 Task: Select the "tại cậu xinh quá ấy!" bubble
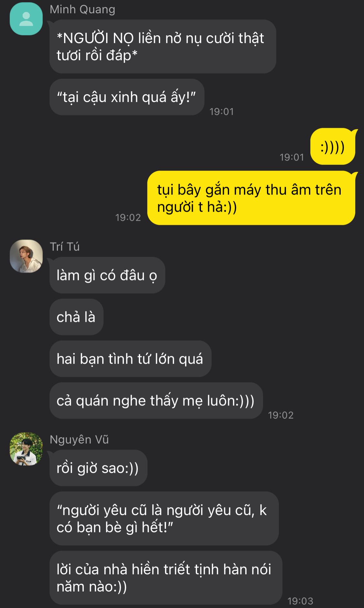(x=127, y=97)
